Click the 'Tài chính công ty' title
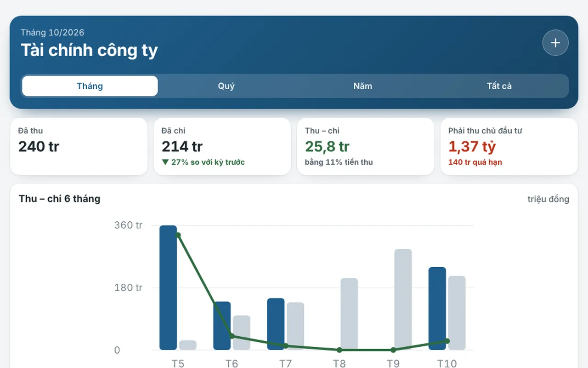Screen dimensions: 588x368 (x=89, y=50)
